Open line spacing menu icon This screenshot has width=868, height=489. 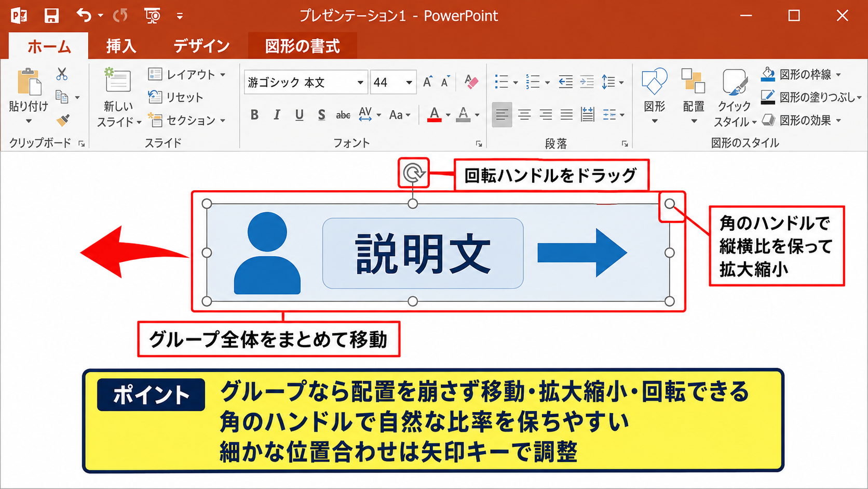point(612,82)
